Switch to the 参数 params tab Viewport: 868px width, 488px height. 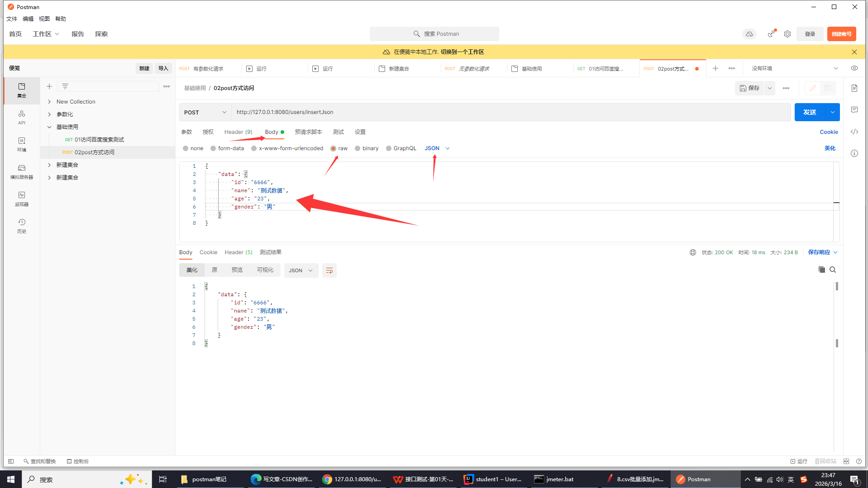pos(186,132)
